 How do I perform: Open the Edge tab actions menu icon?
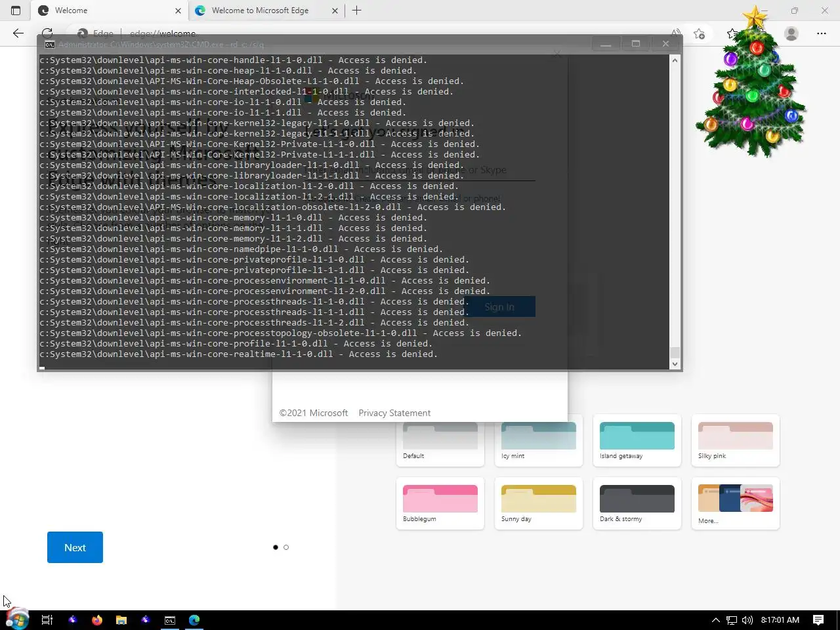click(16, 10)
